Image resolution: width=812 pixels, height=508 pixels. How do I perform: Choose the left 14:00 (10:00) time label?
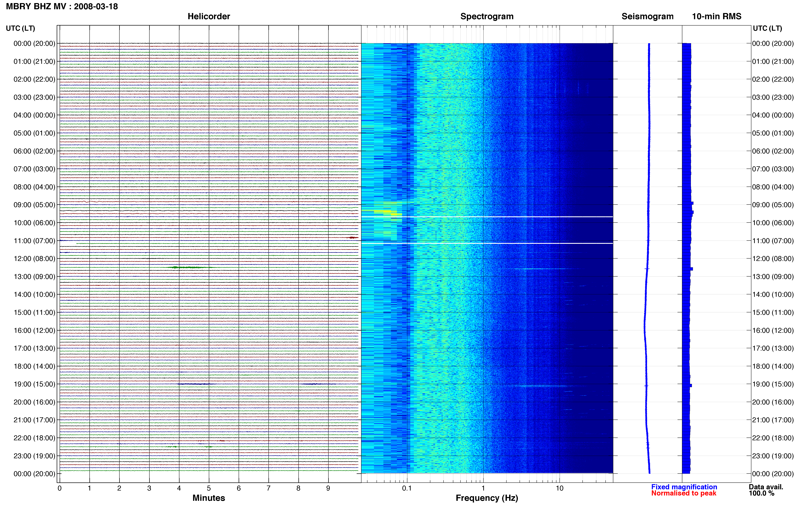pos(34,295)
